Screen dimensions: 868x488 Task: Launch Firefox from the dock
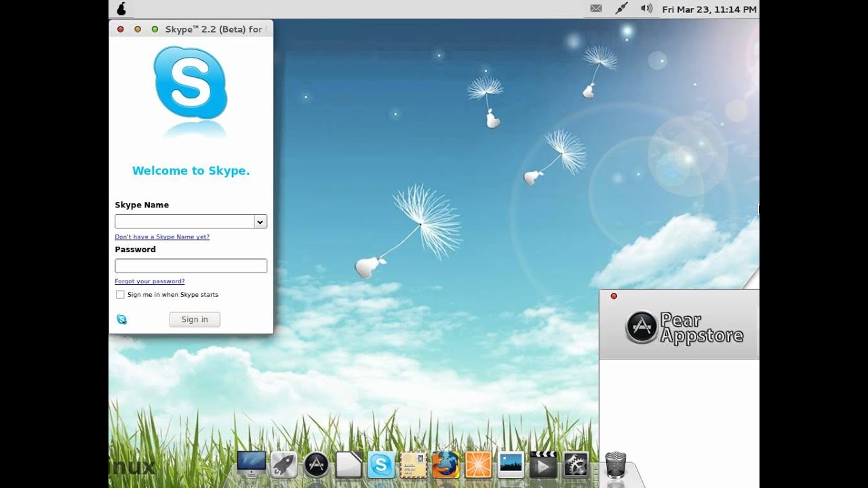click(x=446, y=465)
